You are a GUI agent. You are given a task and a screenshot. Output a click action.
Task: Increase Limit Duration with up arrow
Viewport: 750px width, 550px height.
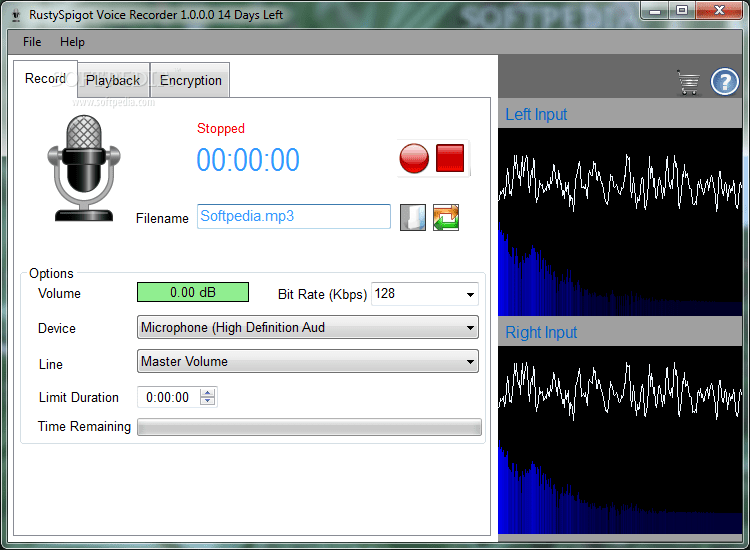(x=208, y=393)
